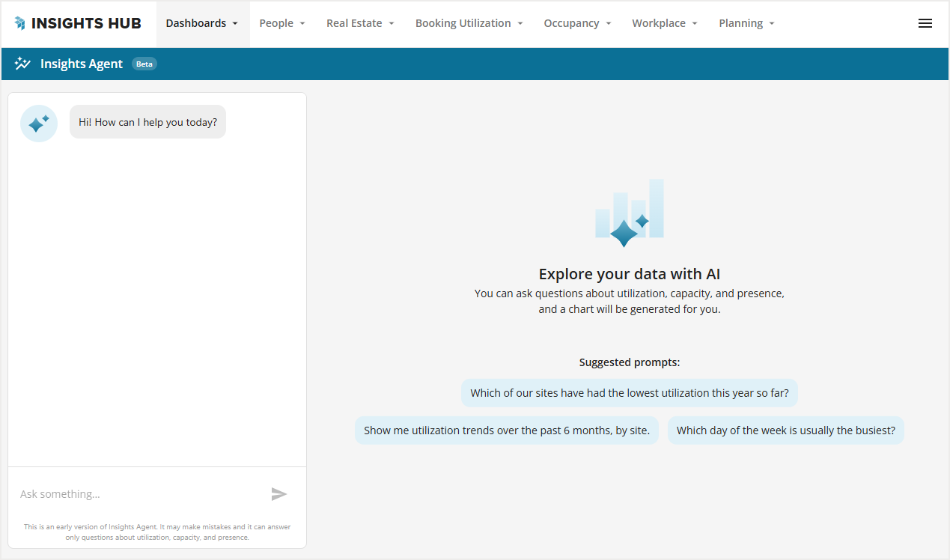
Task: Click the Insights Hub logo icon
Action: (19, 23)
